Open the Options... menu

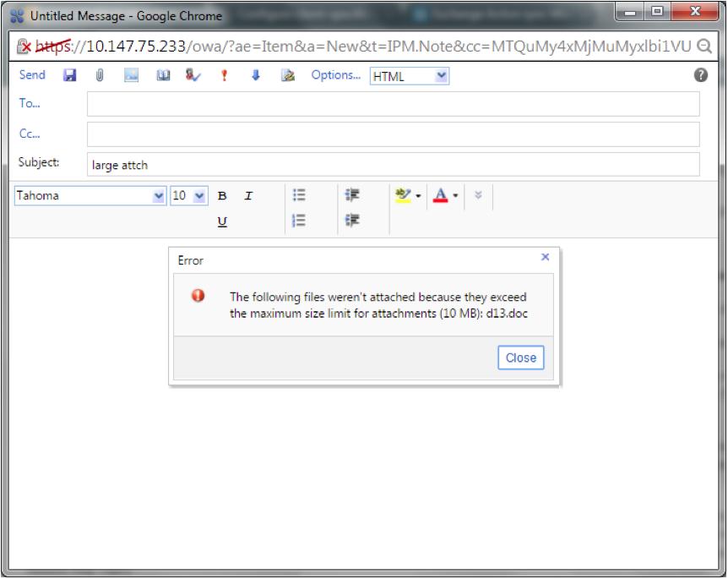[x=335, y=75]
